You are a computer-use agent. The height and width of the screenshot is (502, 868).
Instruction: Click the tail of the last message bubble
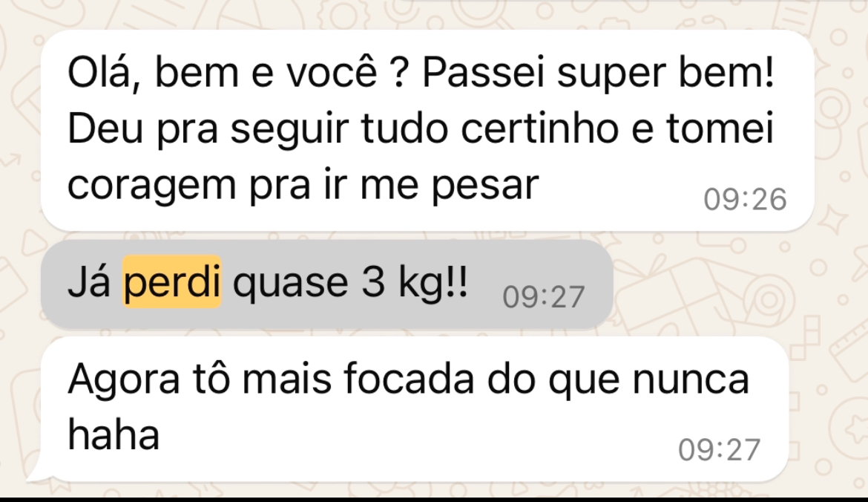tap(36, 472)
